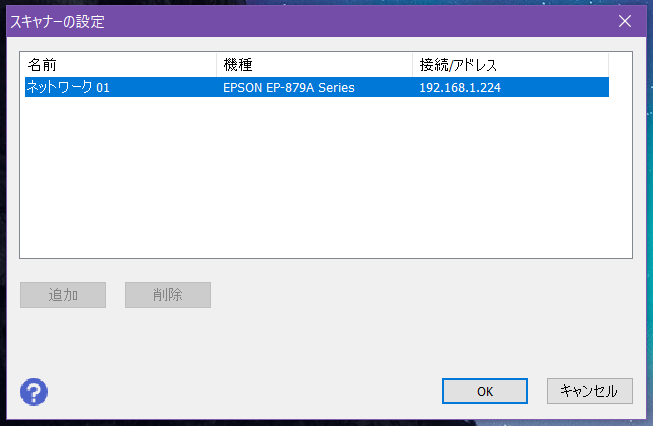Click divider between 機種 and 接続/アドレス columns
653x426 pixels.
pyautogui.click(x=412, y=65)
